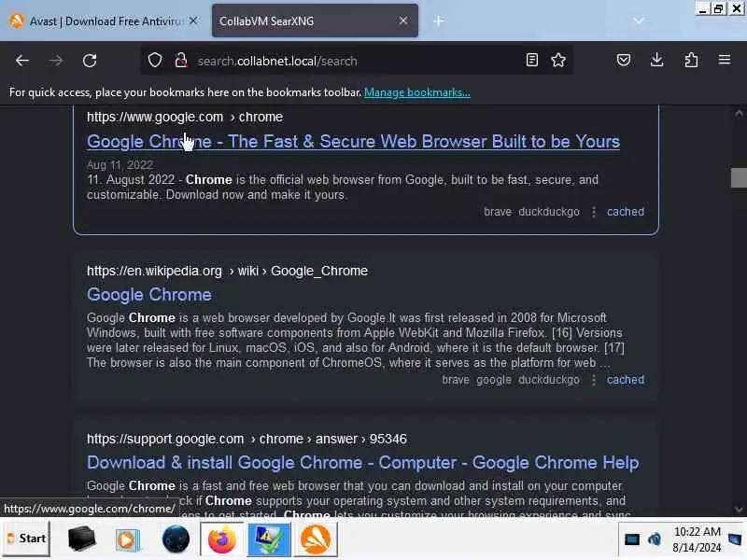Open tracking protection shield icon

(x=155, y=61)
